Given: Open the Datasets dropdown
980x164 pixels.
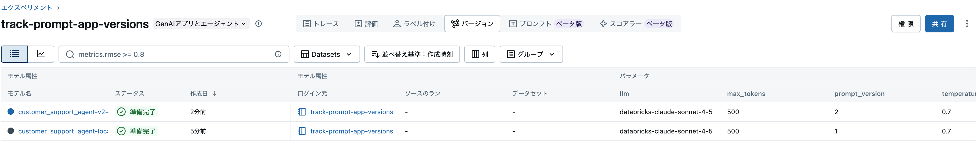Looking at the screenshot, I should (327, 54).
